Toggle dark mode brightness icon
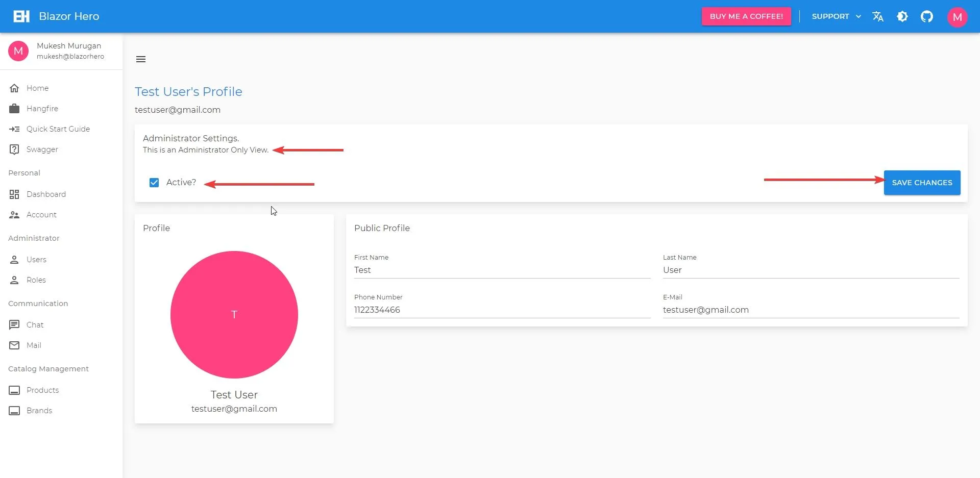The width and height of the screenshot is (980, 478). click(902, 16)
